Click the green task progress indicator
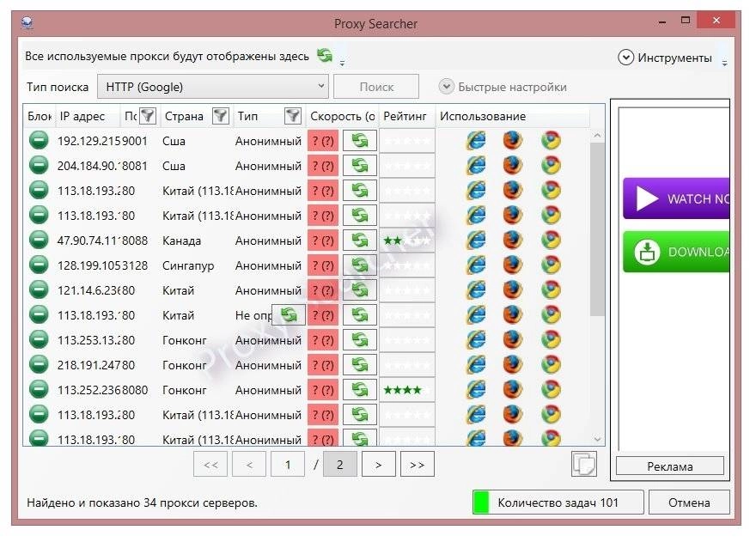Viewport: 756px width, 542px height. [x=481, y=502]
